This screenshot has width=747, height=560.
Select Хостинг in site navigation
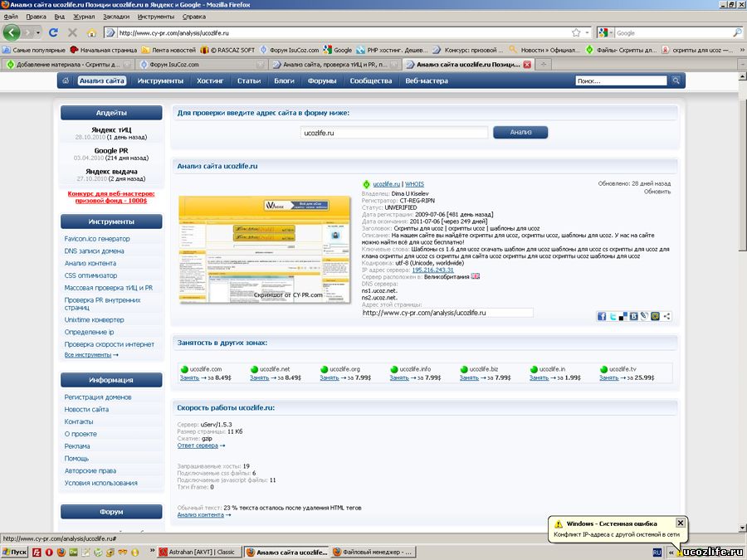click(x=210, y=81)
